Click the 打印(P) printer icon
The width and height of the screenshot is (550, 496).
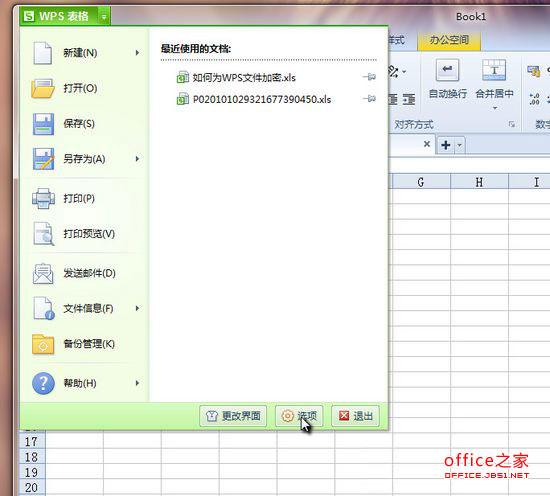pyautogui.click(x=43, y=199)
